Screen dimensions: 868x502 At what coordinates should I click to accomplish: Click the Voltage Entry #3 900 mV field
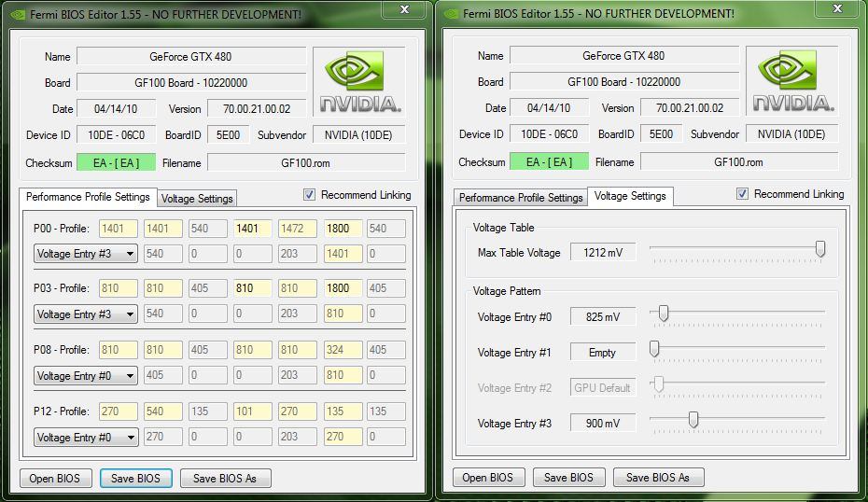tap(603, 423)
